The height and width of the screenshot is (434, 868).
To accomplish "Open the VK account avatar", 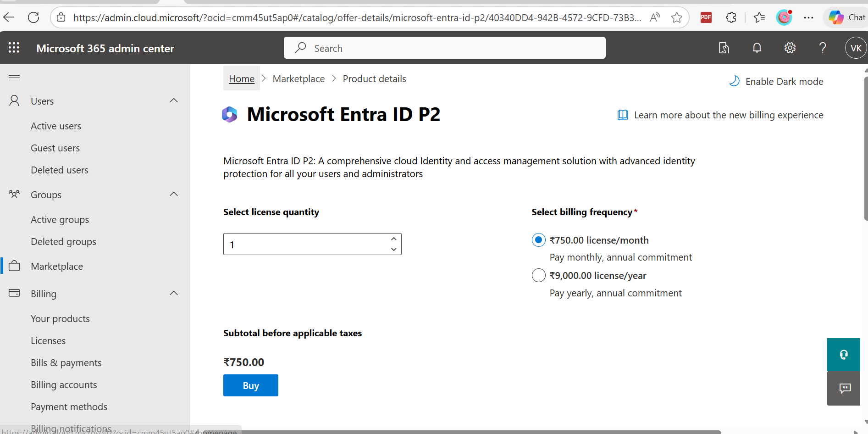I will (856, 48).
